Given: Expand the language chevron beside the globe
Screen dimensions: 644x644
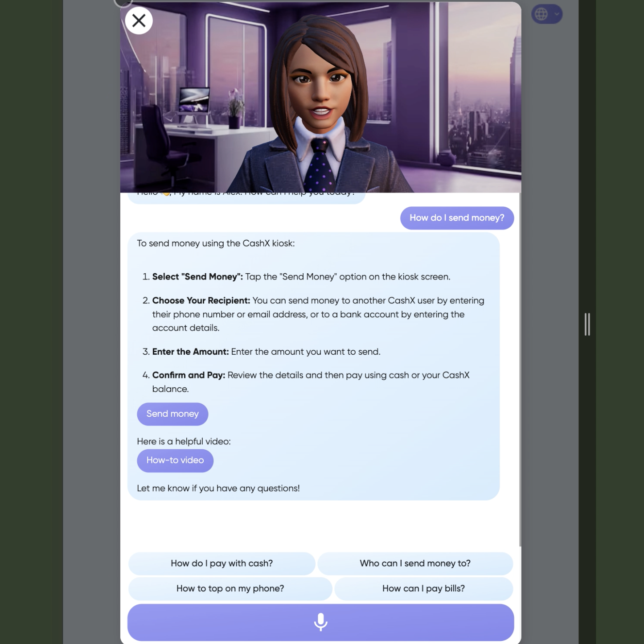Looking at the screenshot, I should (557, 14).
